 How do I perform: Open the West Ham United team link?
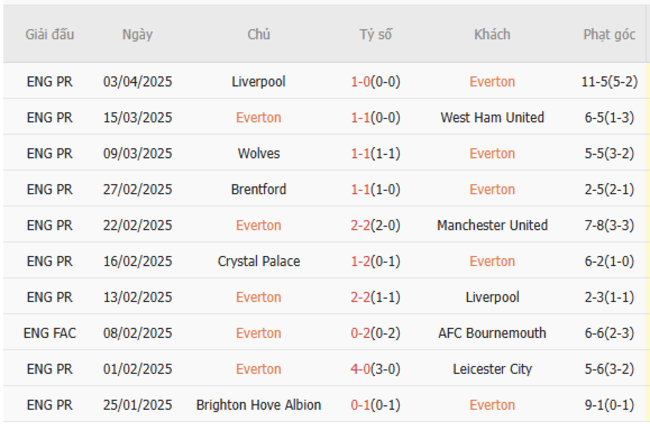(492, 118)
